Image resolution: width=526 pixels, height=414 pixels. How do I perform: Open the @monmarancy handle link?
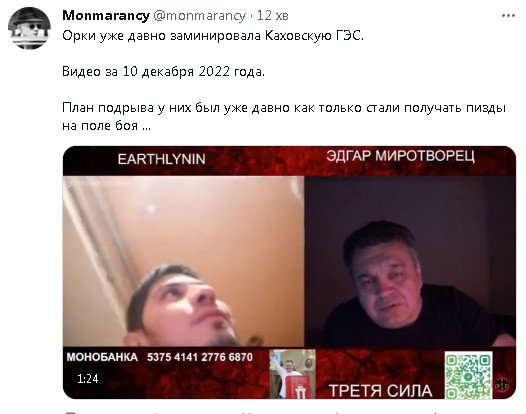point(200,15)
